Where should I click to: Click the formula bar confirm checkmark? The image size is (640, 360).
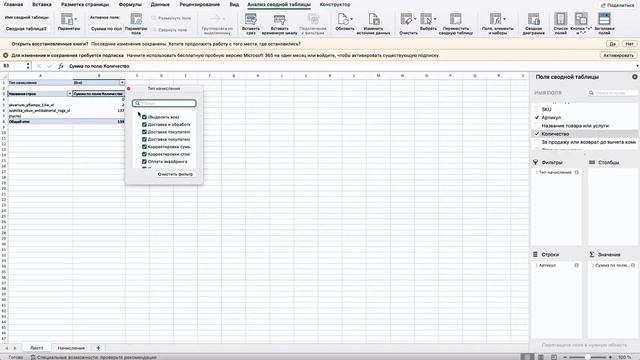[49, 66]
